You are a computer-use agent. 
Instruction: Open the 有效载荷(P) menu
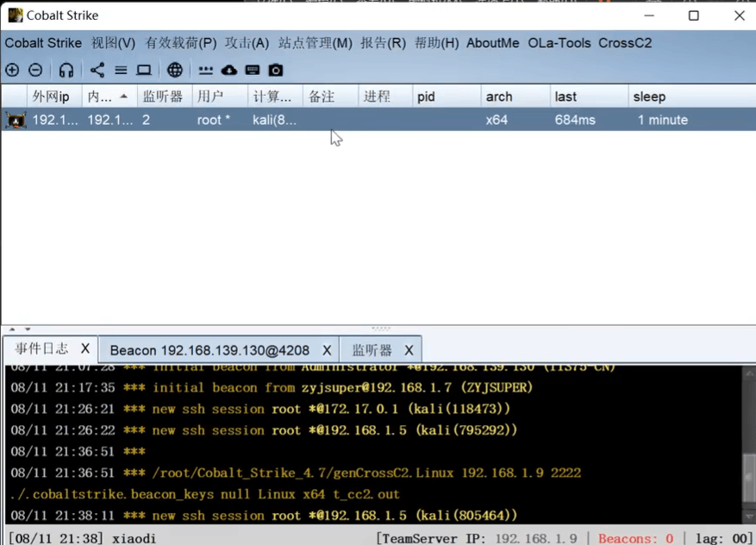coord(181,43)
